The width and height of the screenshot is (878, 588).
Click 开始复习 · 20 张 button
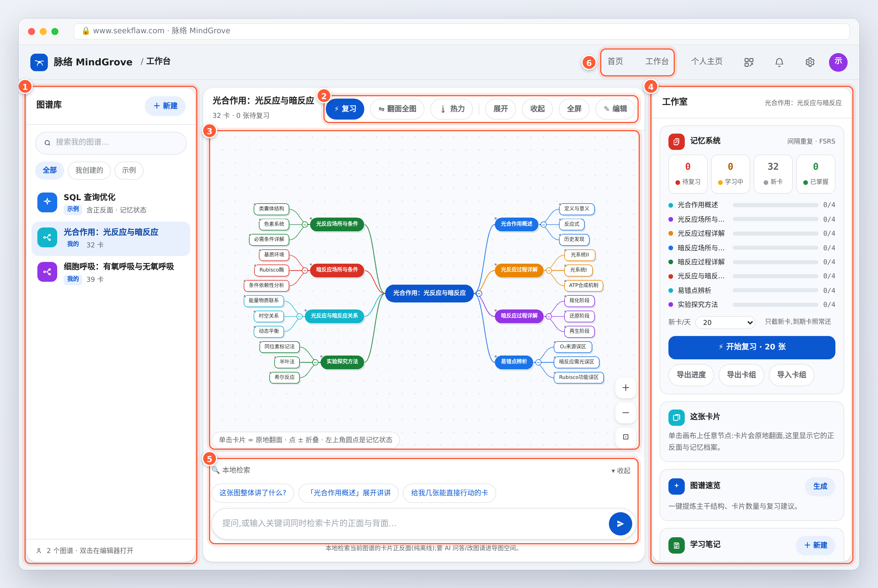(x=752, y=347)
